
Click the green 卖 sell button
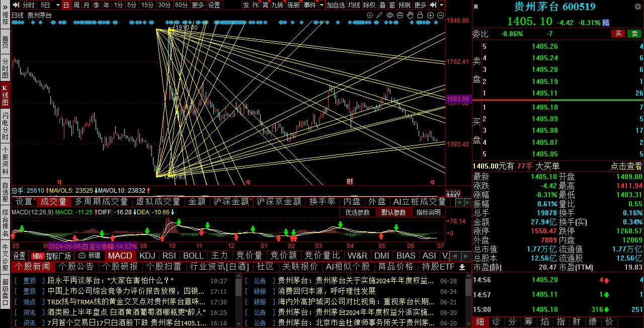coord(633,34)
